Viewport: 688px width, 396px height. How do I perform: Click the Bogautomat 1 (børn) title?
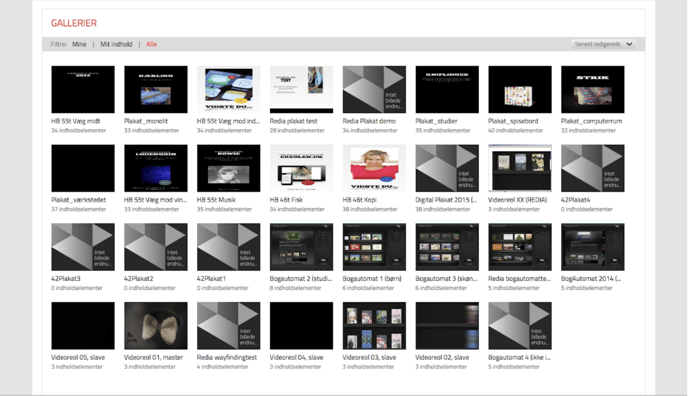coord(372,278)
